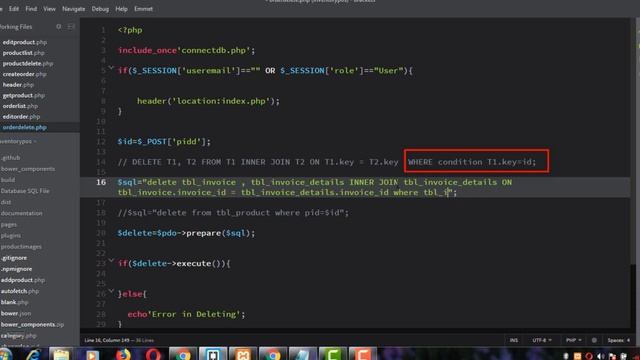This screenshot has width=640, height=360.
Task: Open autofetch.php in the project tree
Action: tap(20, 291)
